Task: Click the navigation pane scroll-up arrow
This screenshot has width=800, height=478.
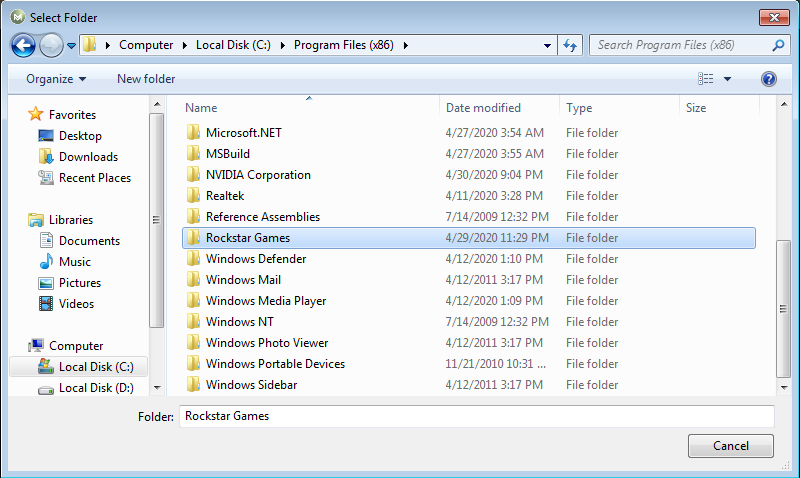Action: (x=157, y=104)
